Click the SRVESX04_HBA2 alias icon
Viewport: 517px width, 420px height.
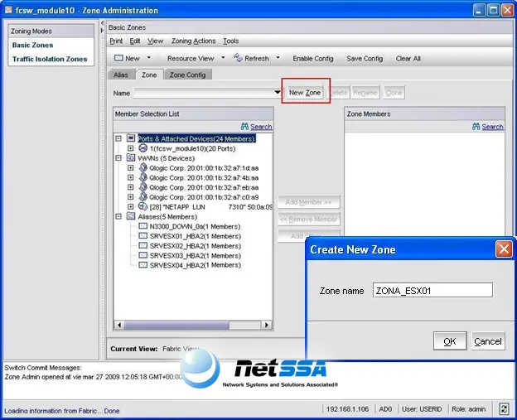(x=143, y=265)
